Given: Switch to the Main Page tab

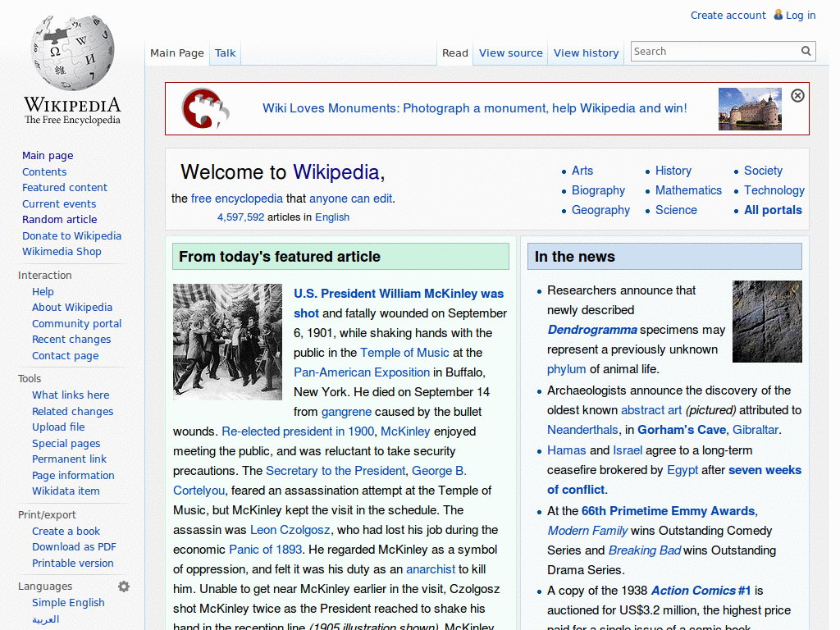Looking at the screenshot, I should [x=177, y=53].
